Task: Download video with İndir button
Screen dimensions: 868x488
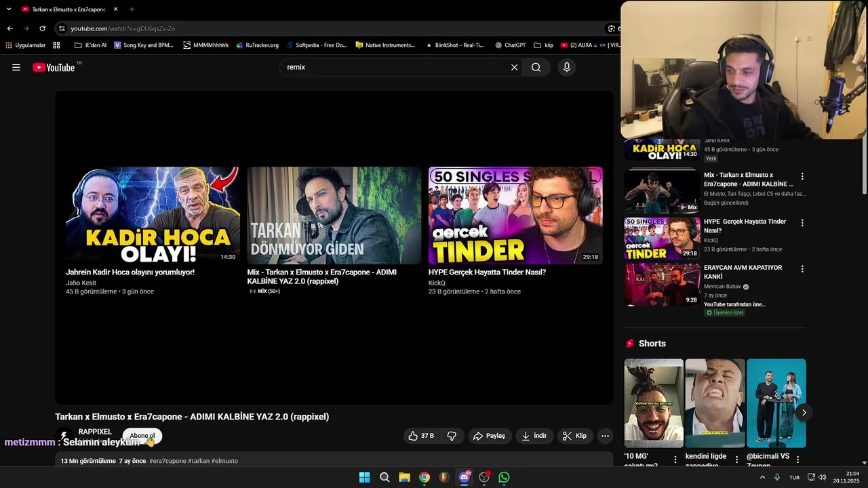Action: [534, 436]
